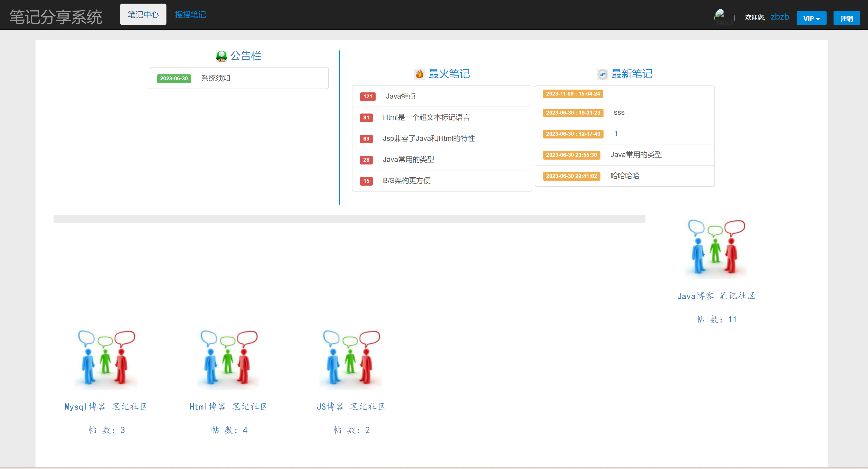Image resolution: width=868 pixels, height=469 pixels.
Task: Open Java博客 笔记社区 link
Action: pyautogui.click(x=716, y=296)
